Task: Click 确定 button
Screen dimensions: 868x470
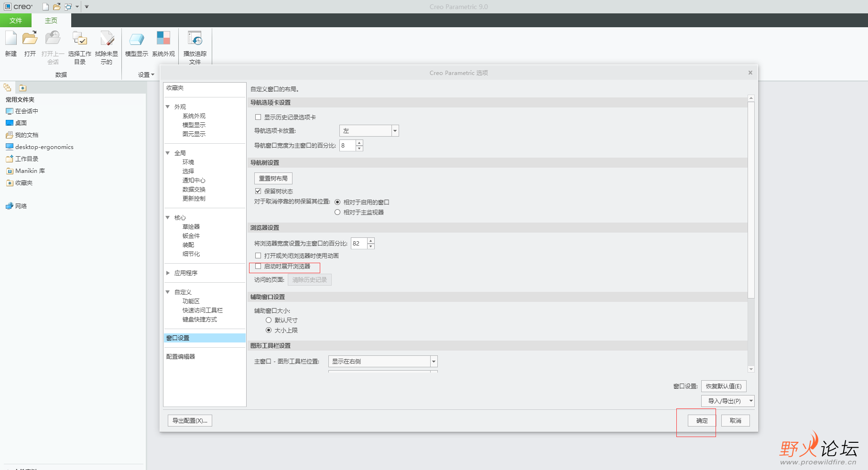Action: (702, 420)
